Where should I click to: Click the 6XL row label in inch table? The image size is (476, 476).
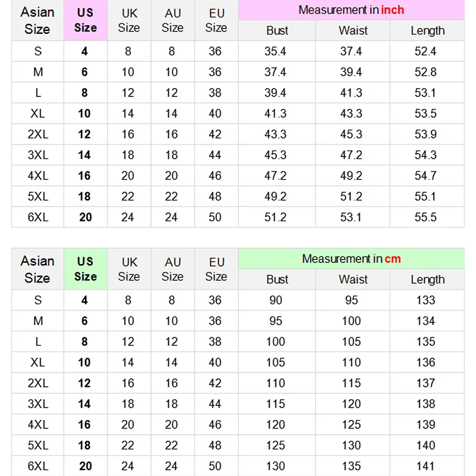tap(37, 217)
